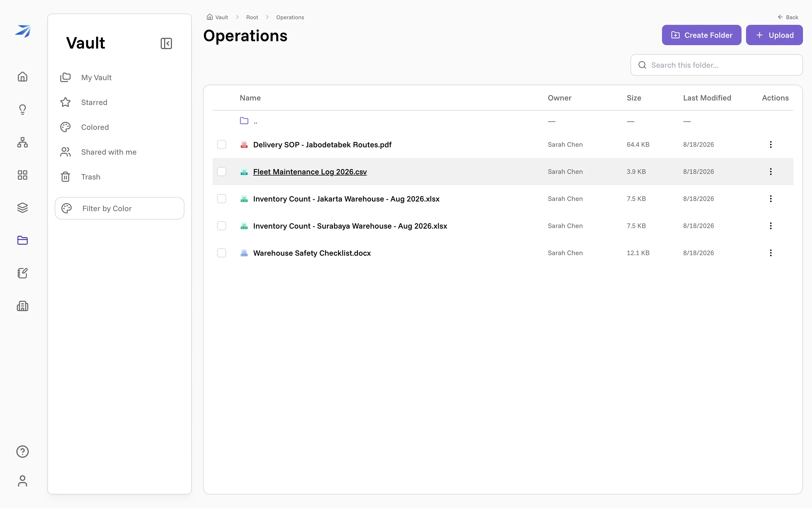Open actions menu for Surabaya Warehouse file
Screen dimensions: 812x508
(771, 226)
